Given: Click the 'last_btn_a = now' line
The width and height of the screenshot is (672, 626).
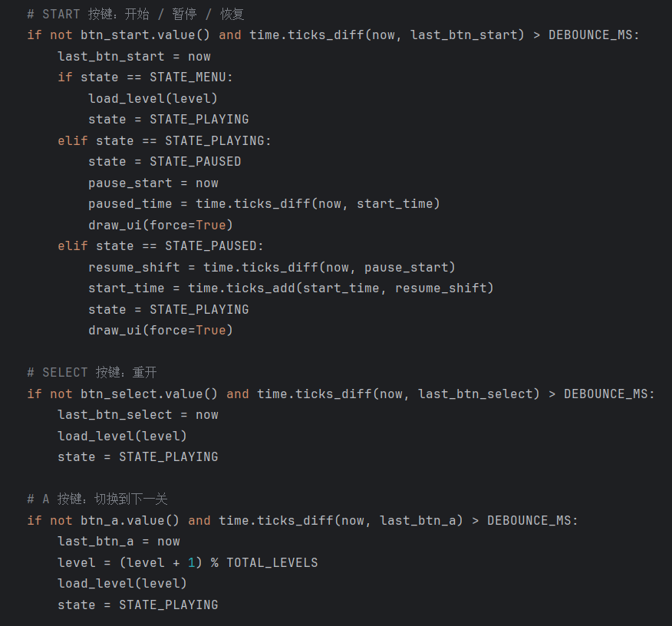Looking at the screenshot, I should point(118,542).
